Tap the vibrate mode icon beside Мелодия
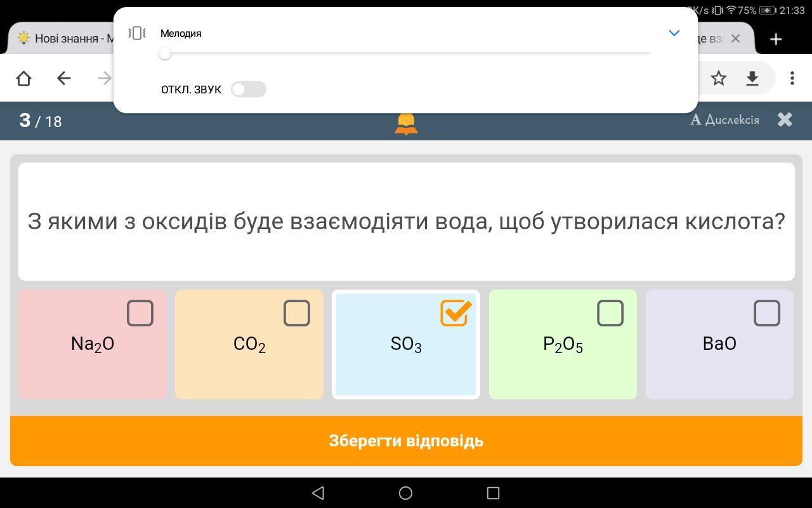 pos(137,33)
